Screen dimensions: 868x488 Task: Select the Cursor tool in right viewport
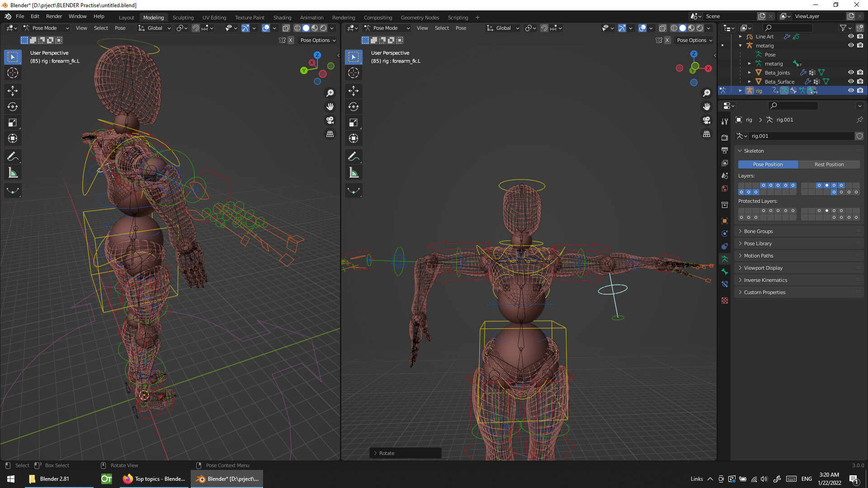pos(354,73)
